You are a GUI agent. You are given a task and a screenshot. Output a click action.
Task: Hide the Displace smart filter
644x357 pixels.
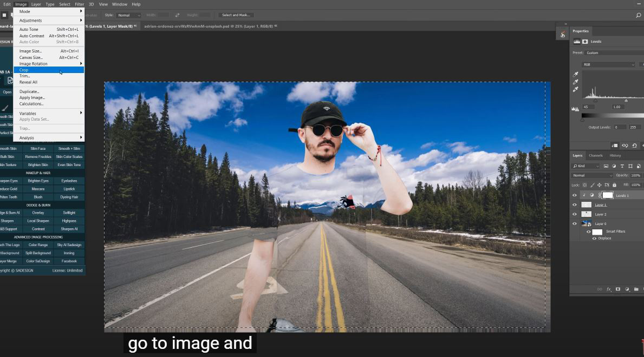click(594, 239)
